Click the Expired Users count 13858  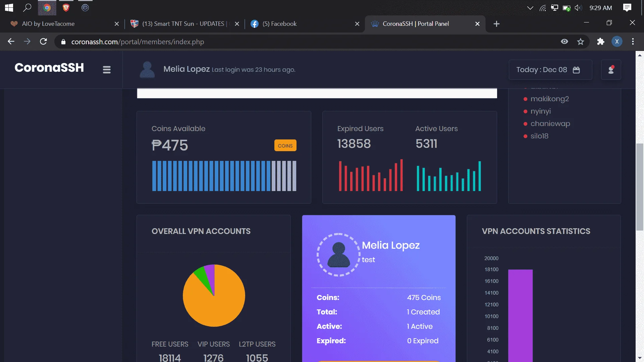pos(354,144)
